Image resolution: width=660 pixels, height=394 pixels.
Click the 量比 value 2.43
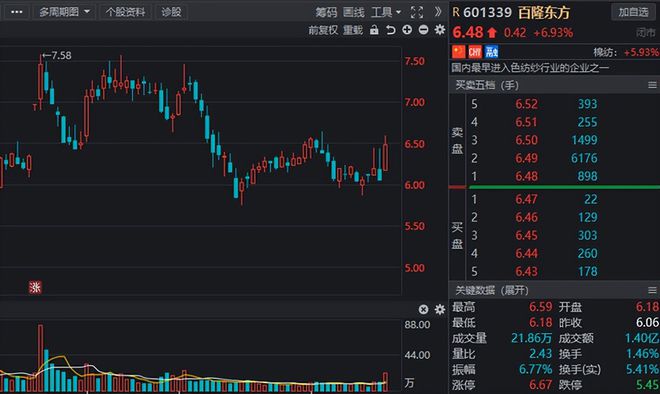540,354
